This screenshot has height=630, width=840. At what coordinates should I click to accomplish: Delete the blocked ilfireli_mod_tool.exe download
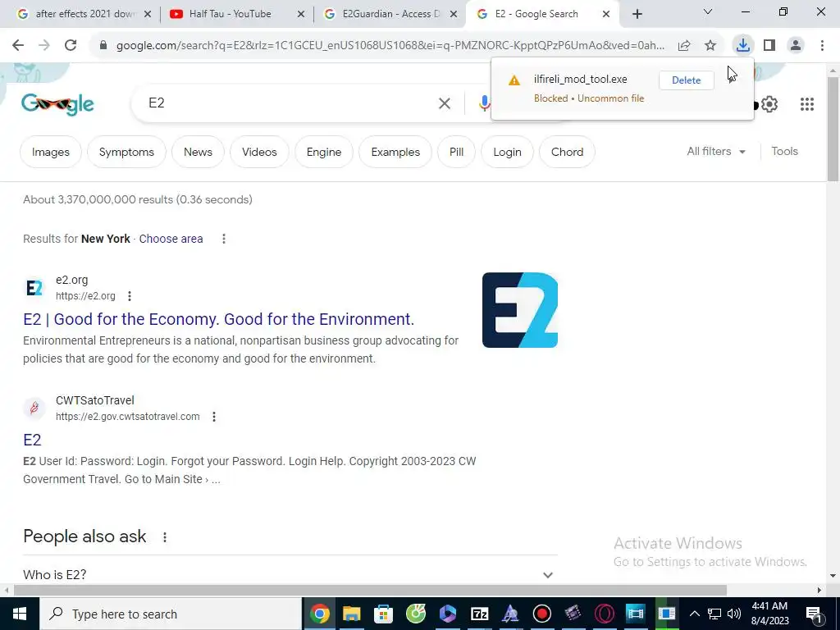(x=687, y=80)
